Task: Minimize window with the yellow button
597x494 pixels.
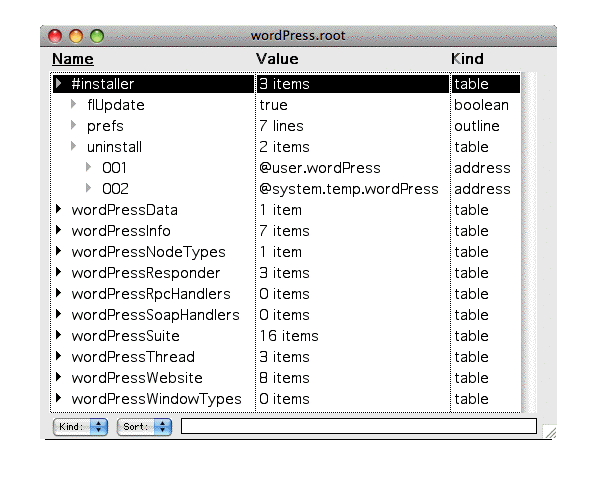Action: (x=76, y=36)
